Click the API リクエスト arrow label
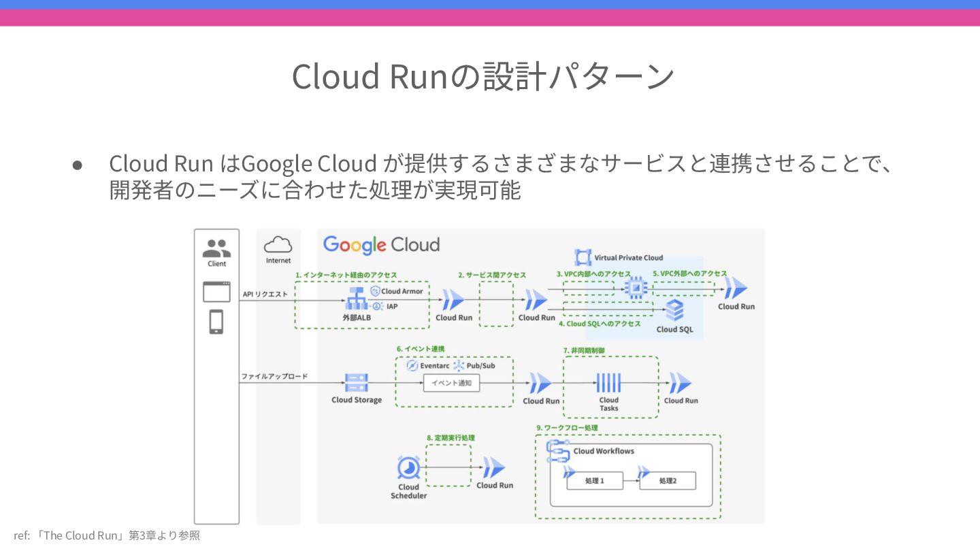This screenshot has width=980, height=551. click(265, 295)
